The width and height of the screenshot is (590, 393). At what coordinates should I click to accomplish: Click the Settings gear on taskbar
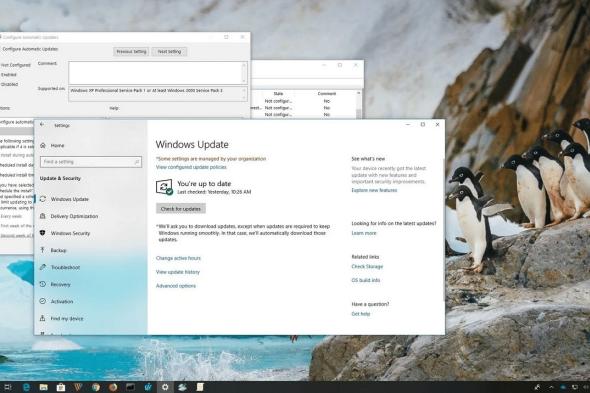coord(165,387)
